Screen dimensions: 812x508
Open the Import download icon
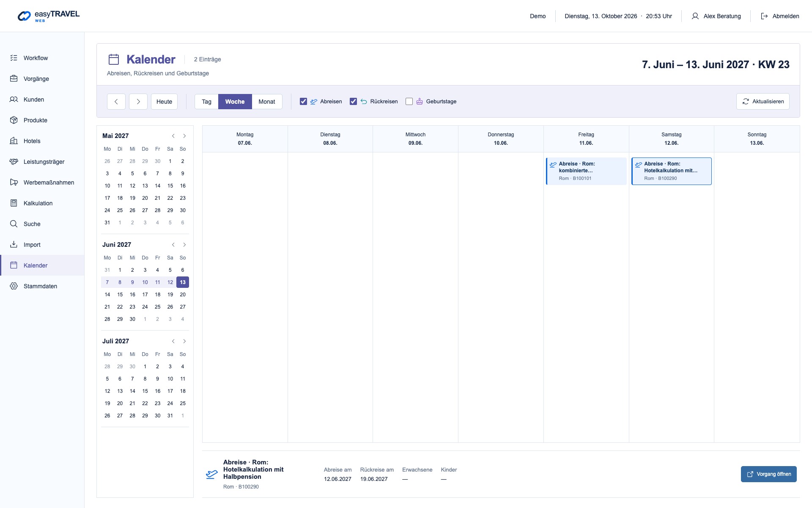(14, 245)
